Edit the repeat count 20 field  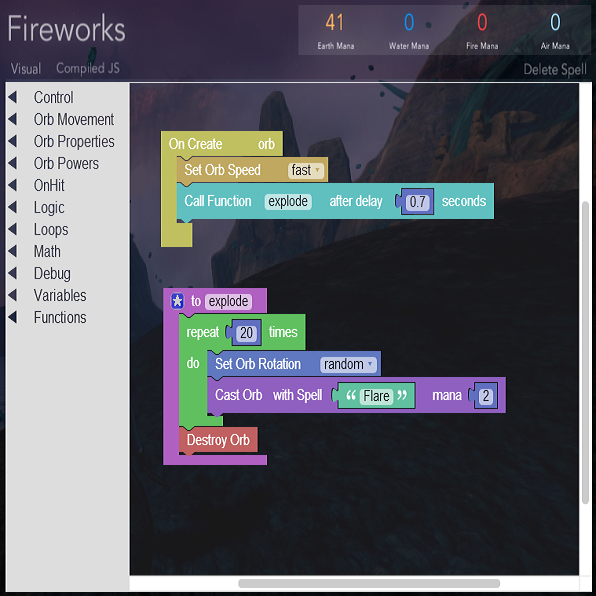[x=246, y=333]
